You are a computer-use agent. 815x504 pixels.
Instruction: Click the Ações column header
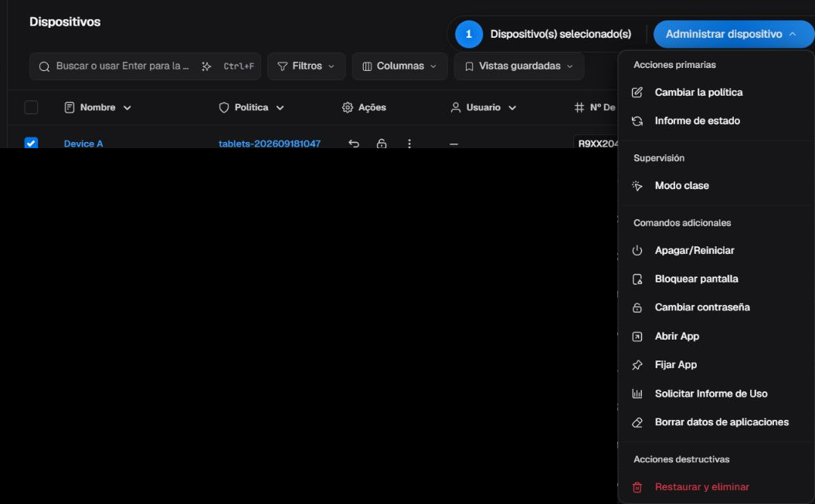(x=364, y=107)
